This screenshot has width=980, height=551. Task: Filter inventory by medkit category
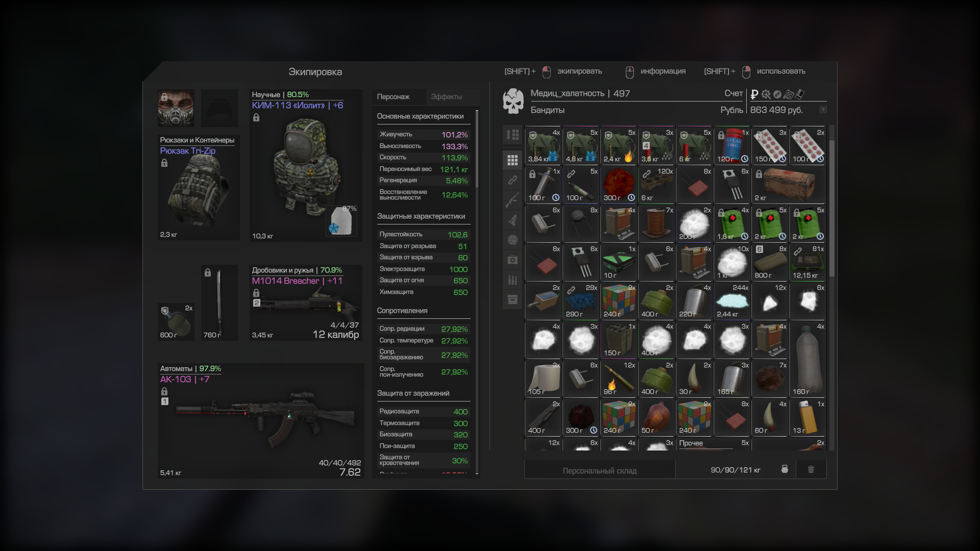click(512, 260)
